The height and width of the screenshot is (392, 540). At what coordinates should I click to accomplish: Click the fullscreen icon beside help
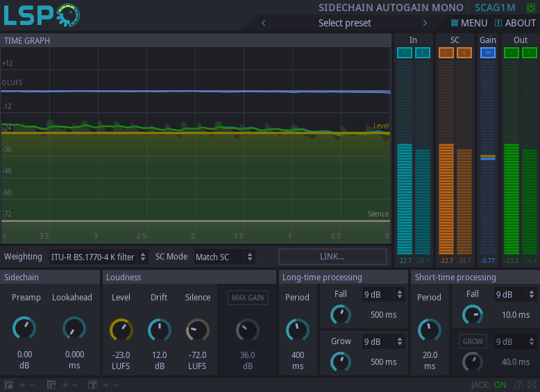[532, 385]
